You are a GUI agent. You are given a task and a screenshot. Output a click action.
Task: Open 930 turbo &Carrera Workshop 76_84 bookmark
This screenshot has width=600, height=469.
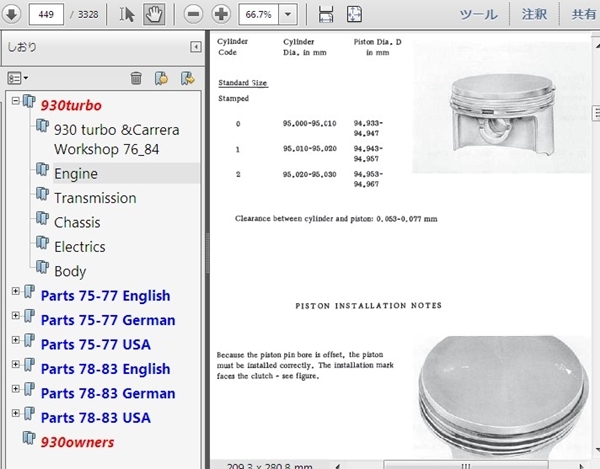(116, 140)
